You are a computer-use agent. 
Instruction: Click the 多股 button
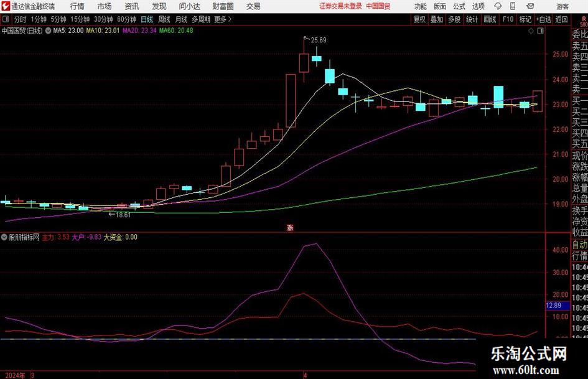coord(454,19)
